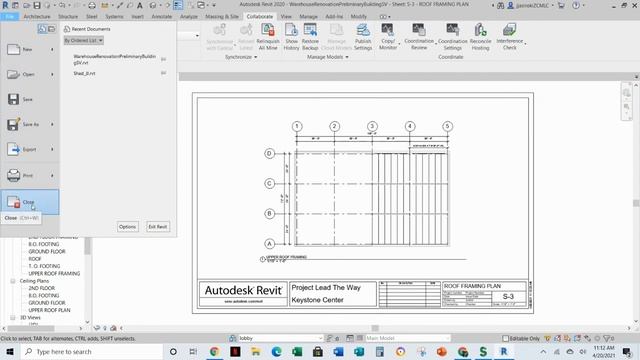Click the Help icon in title bar
This screenshot has height=360, width=640.
click(576, 5)
